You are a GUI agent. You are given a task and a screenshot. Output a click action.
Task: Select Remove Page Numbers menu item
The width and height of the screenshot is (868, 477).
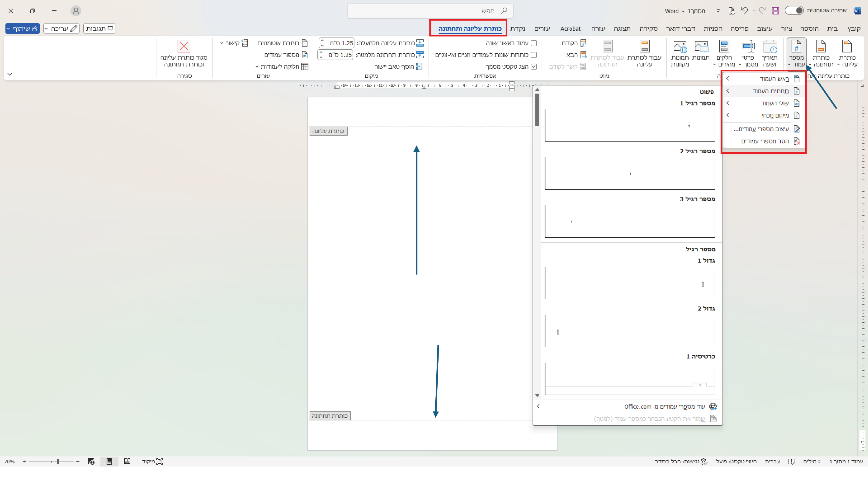pyautogui.click(x=765, y=141)
